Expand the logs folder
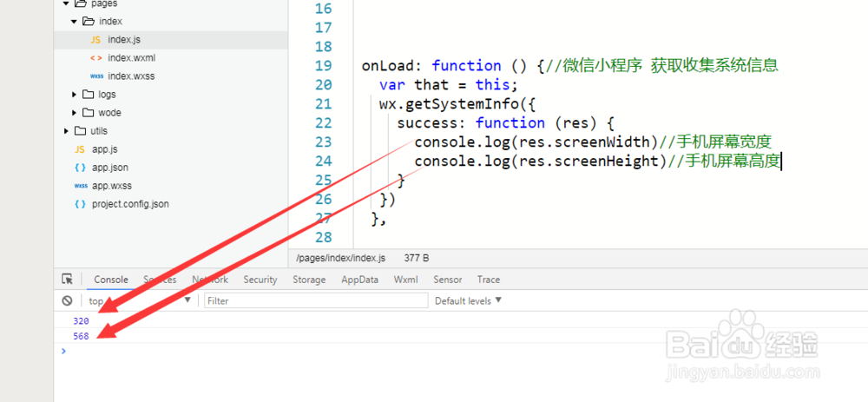This screenshot has width=868, height=402. [x=74, y=95]
